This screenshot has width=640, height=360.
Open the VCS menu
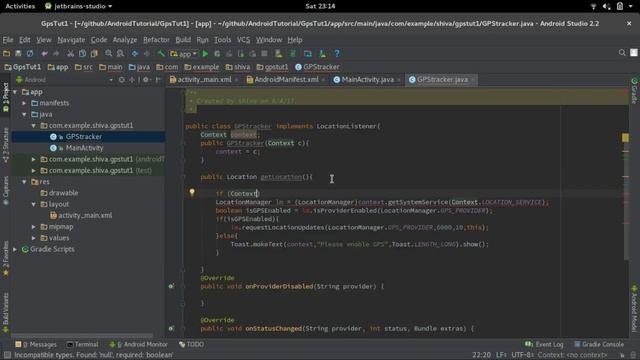[243, 40]
